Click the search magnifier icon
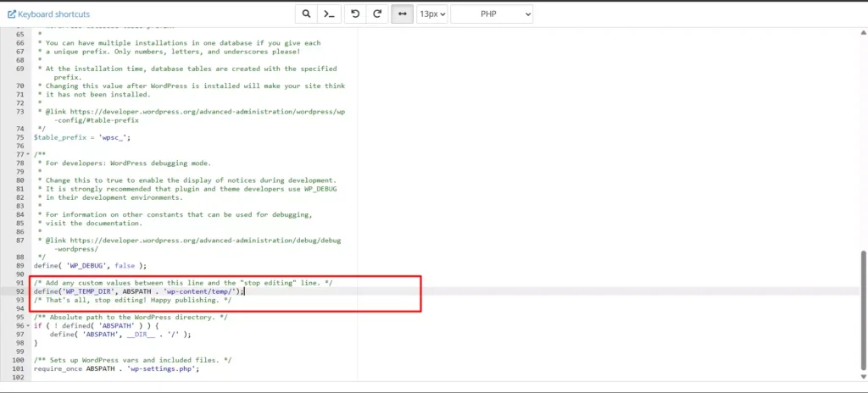 point(306,14)
